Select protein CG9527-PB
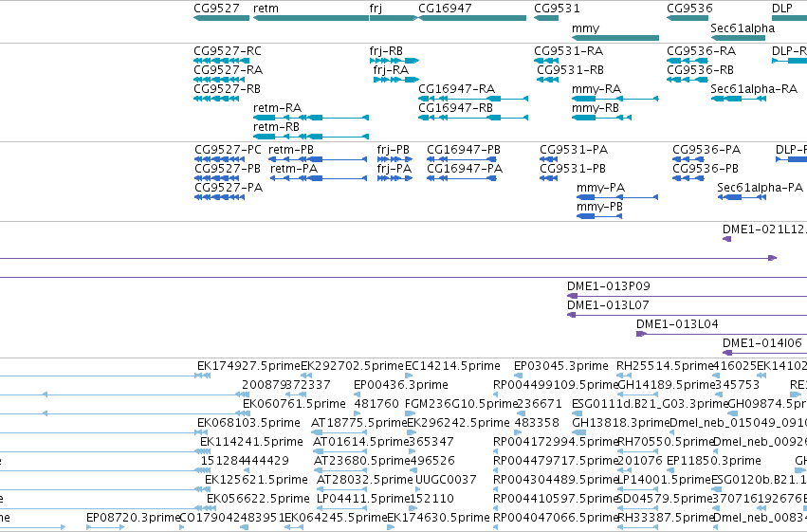The width and height of the screenshot is (807, 532). 217,178
